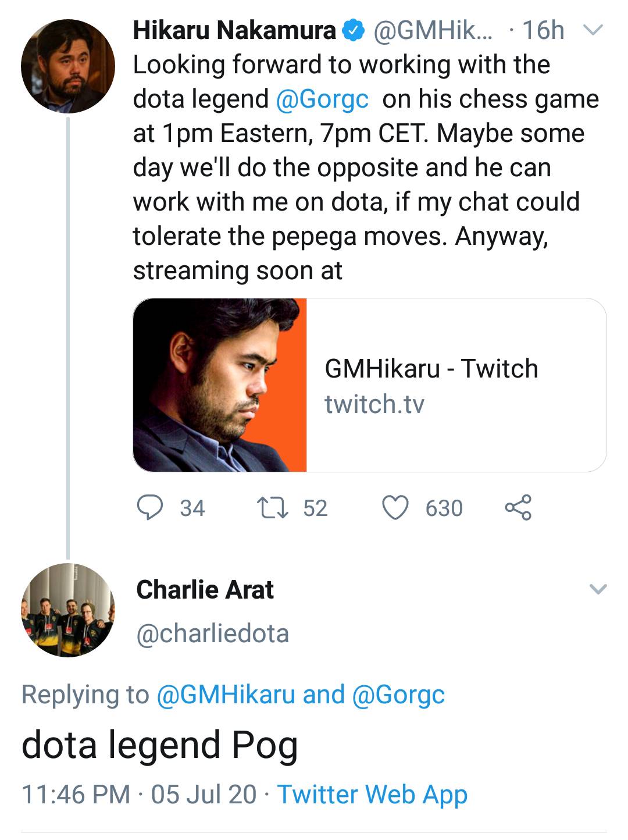The width and height of the screenshot is (628, 840).
Task: Expand the chevron menu on Charlie's reply
Action: 598,589
